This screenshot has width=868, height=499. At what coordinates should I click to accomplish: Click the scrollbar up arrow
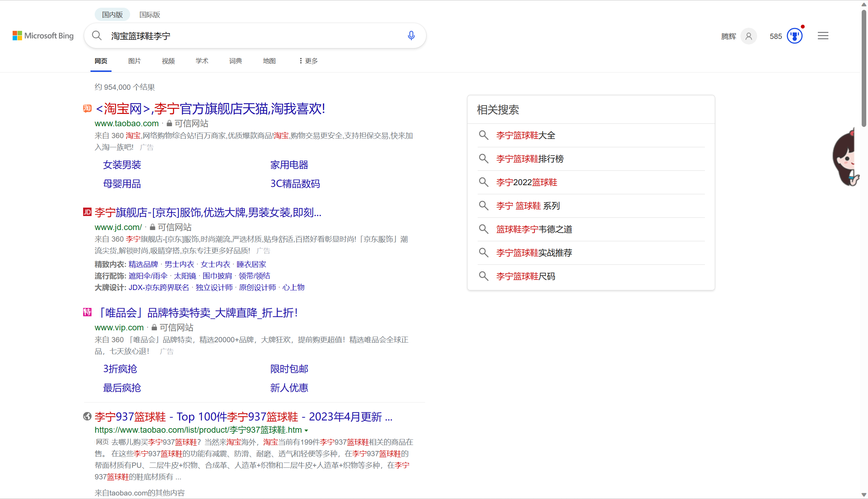point(864,4)
